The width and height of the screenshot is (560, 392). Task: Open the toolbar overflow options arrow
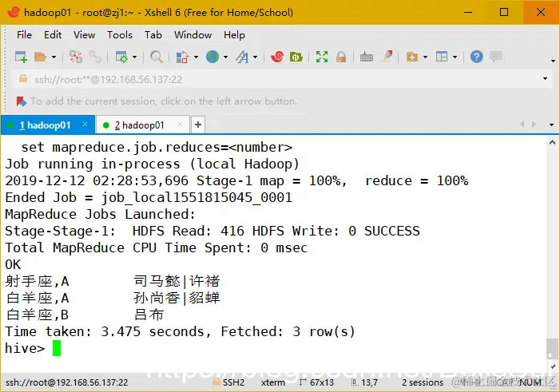click(x=553, y=61)
